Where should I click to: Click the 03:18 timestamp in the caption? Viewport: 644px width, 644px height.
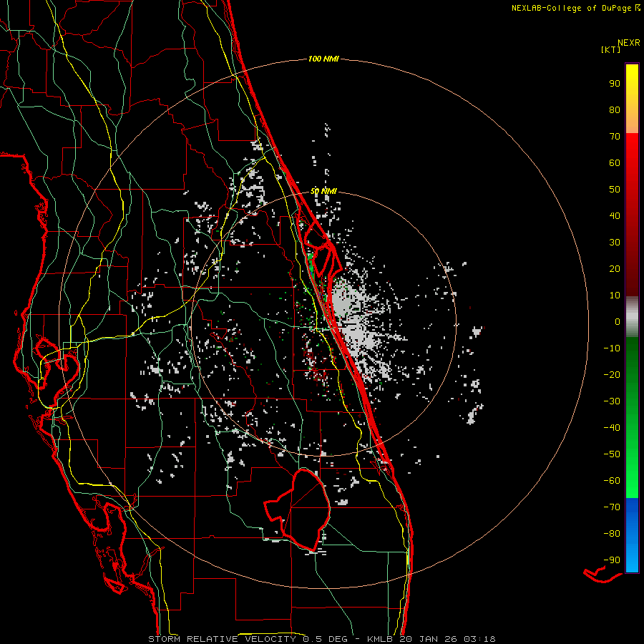coord(479,639)
